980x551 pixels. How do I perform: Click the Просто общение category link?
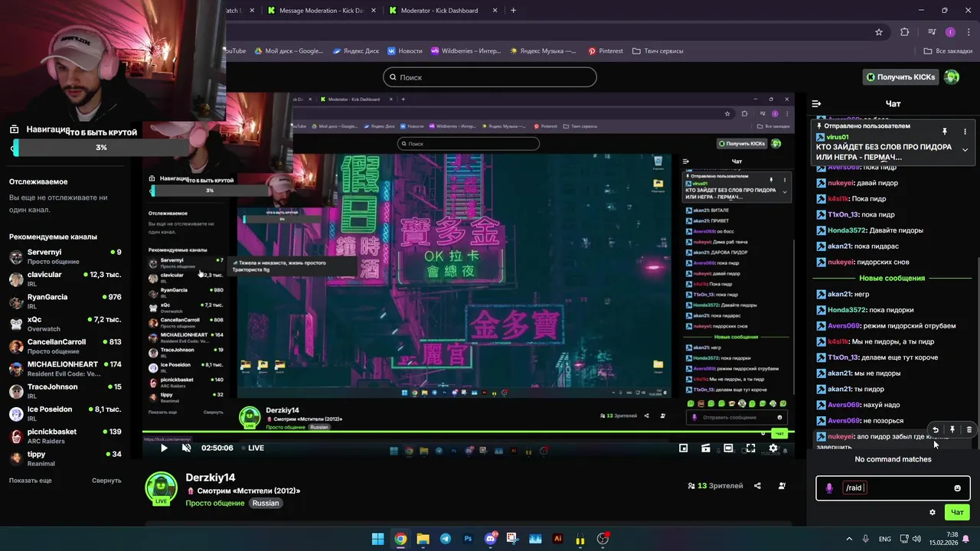point(214,503)
